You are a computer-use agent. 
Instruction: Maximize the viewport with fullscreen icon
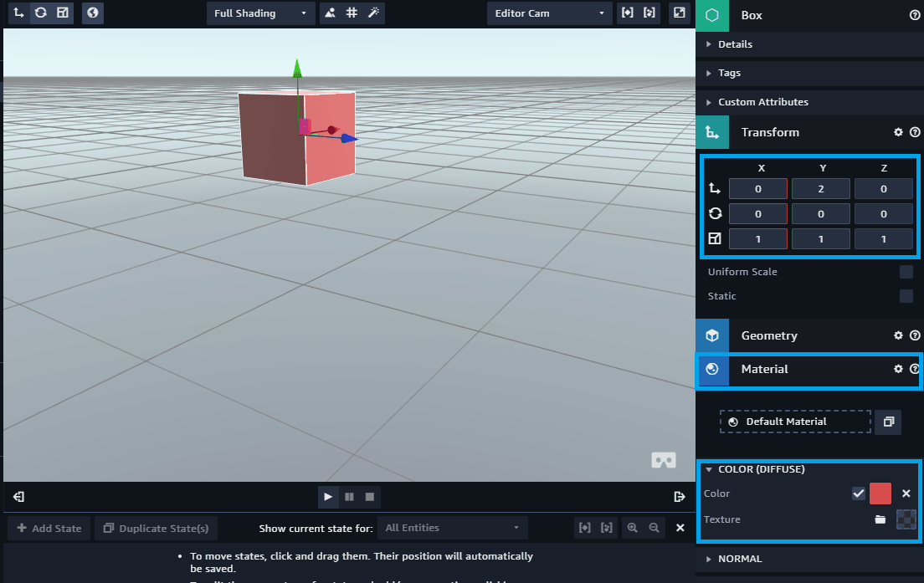[x=679, y=13]
